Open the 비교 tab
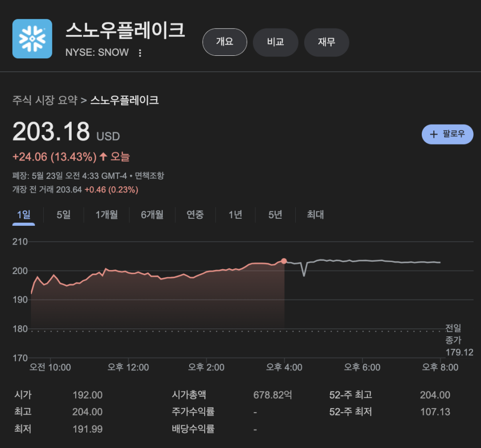 [275, 42]
